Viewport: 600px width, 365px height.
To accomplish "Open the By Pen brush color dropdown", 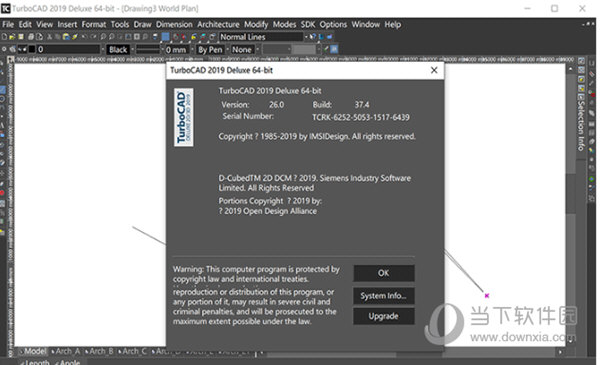I will click(227, 49).
